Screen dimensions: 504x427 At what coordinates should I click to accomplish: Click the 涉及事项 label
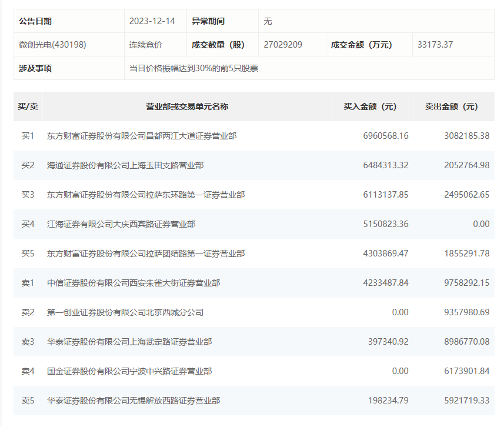click(35, 68)
